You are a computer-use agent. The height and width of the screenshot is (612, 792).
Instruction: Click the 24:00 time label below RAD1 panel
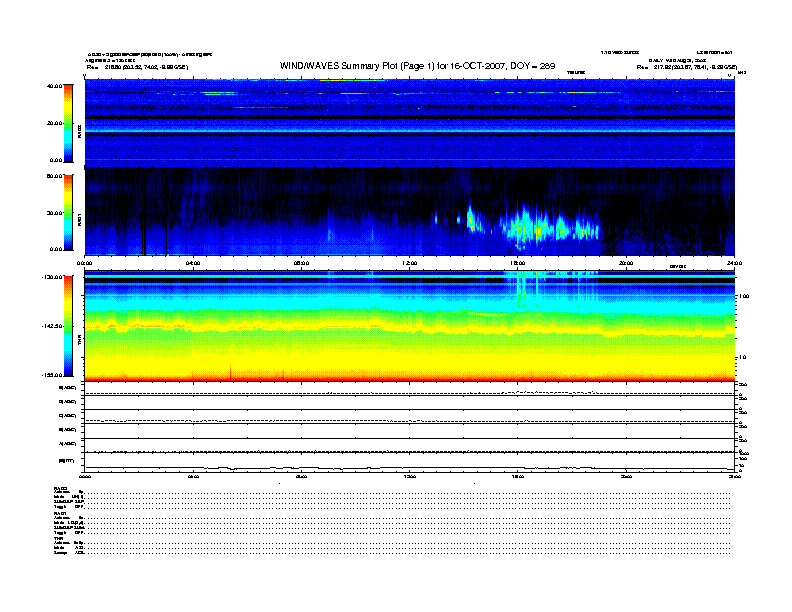[x=734, y=263]
